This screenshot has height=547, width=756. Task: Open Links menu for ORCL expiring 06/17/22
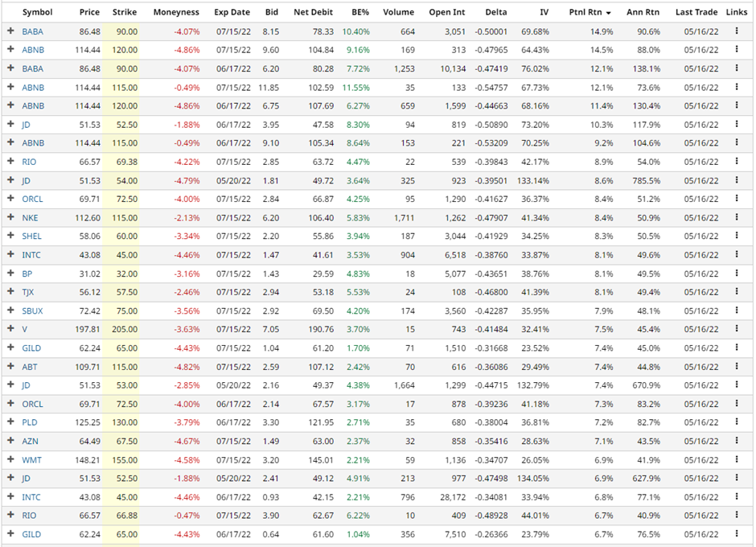(x=736, y=403)
